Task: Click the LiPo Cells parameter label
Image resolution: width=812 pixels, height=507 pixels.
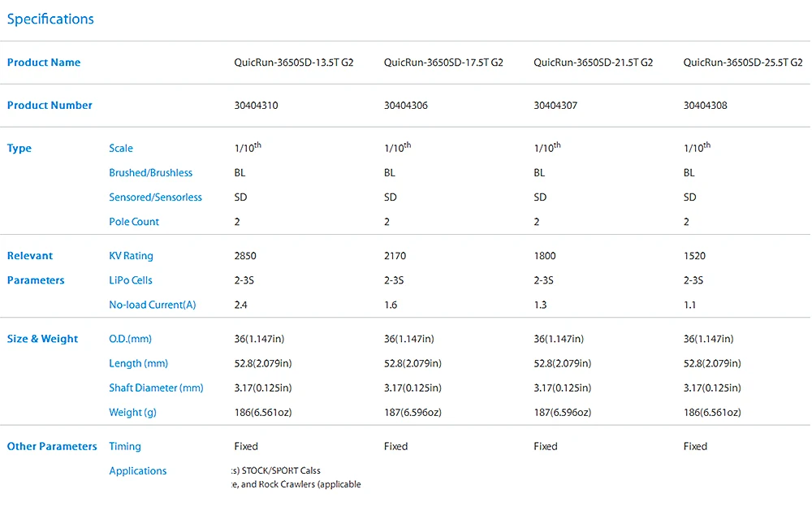Action: [x=131, y=280]
